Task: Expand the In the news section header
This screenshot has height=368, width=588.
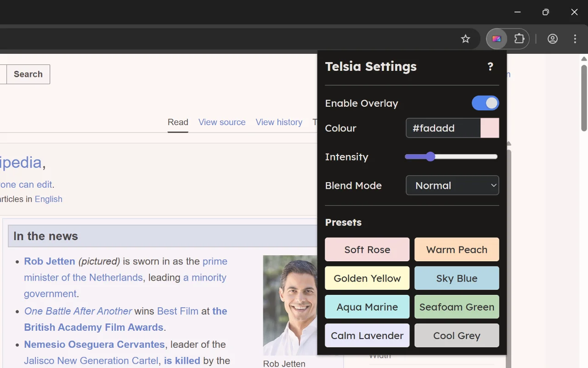Action: tap(45, 236)
